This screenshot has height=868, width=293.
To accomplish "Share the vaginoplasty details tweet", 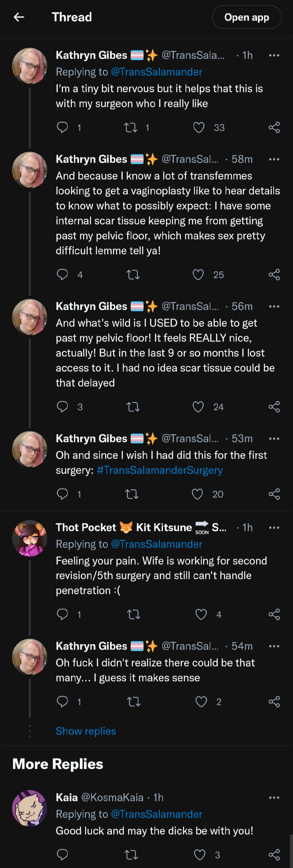I will [274, 275].
